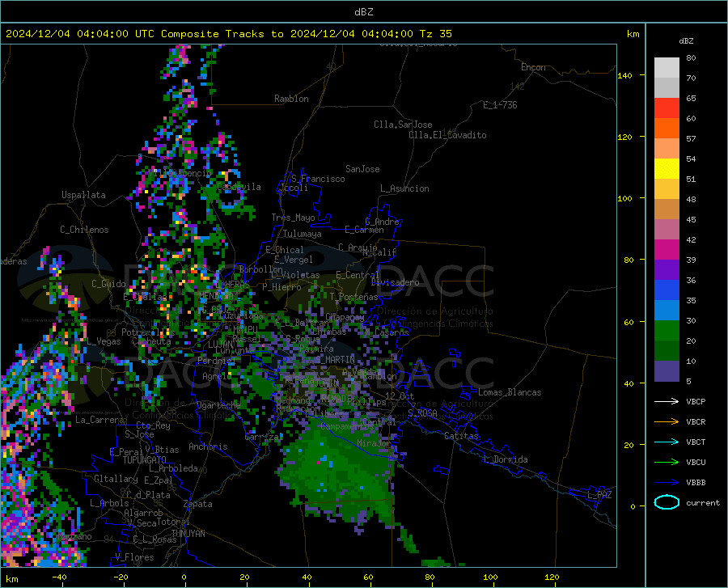Click the green VBCU arrow in legend
The image size is (728, 588).
(x=667, y=463)
